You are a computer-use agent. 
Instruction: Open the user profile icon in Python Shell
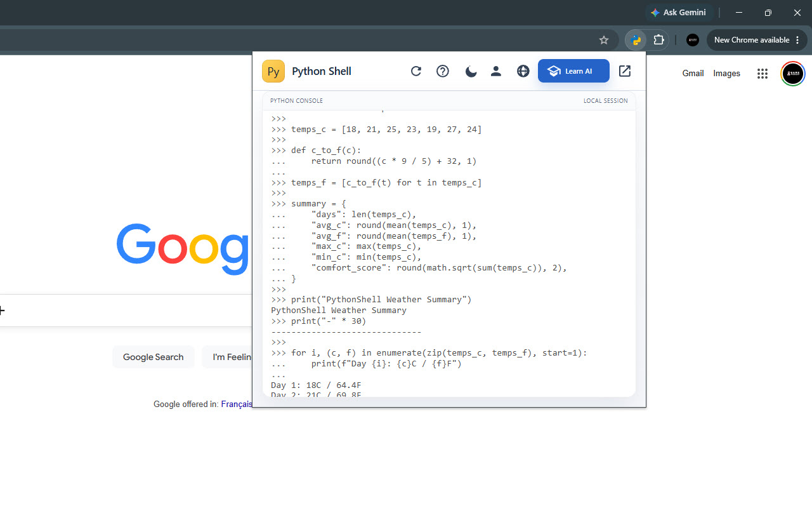(x=496, y=71)
